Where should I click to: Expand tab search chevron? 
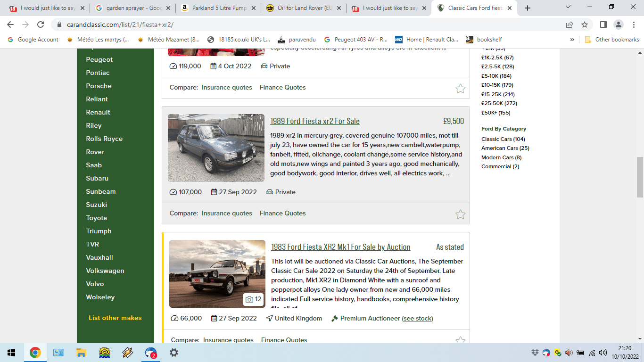[568, 7]
